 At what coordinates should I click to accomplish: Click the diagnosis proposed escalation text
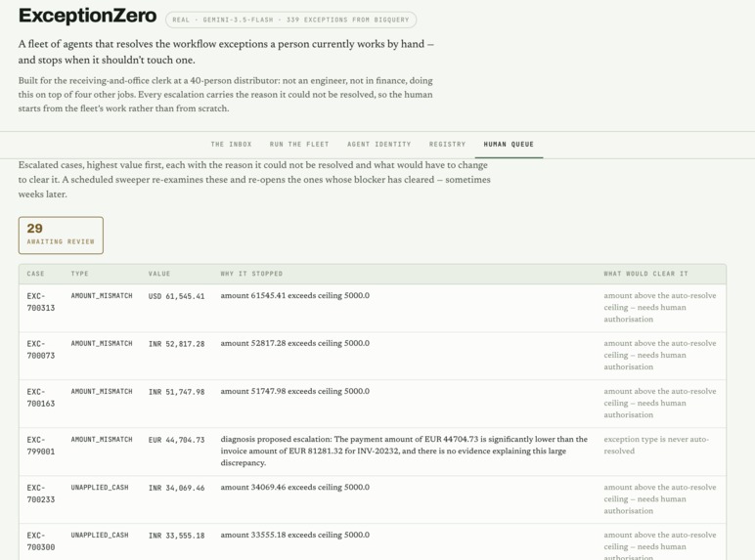click(404, 451)
